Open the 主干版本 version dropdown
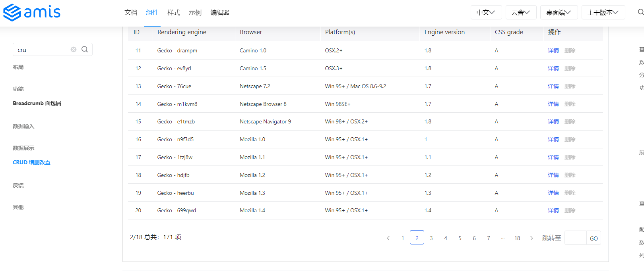Image resolution: width=644 pixels, height=275 pixels. pos(603,12)
